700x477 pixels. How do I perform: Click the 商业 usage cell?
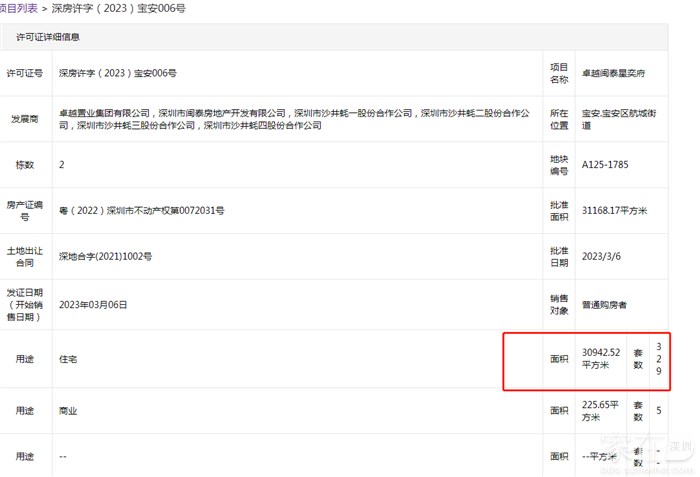click(x=70, y=410)
